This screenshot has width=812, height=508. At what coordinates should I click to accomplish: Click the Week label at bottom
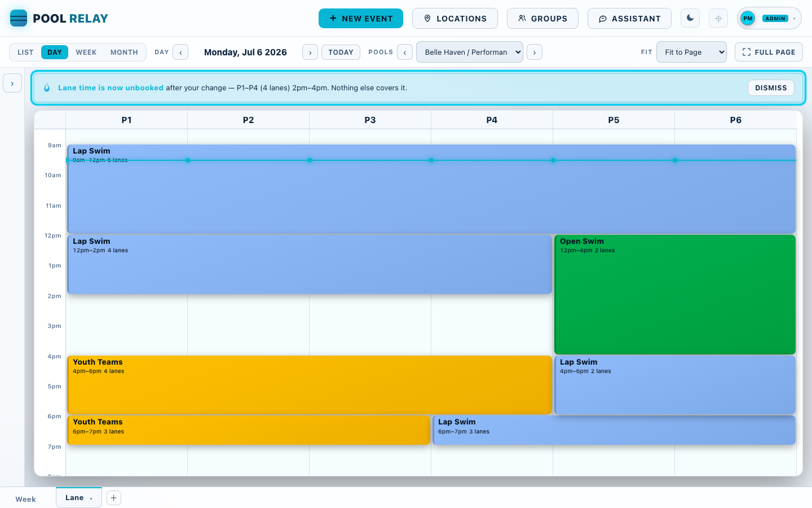click(25, 499)
